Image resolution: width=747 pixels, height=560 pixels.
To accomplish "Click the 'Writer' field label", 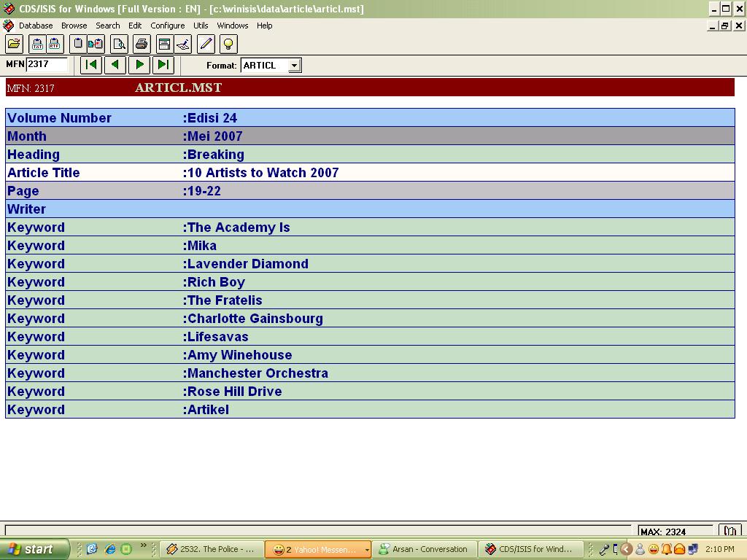I will point(27,209).
